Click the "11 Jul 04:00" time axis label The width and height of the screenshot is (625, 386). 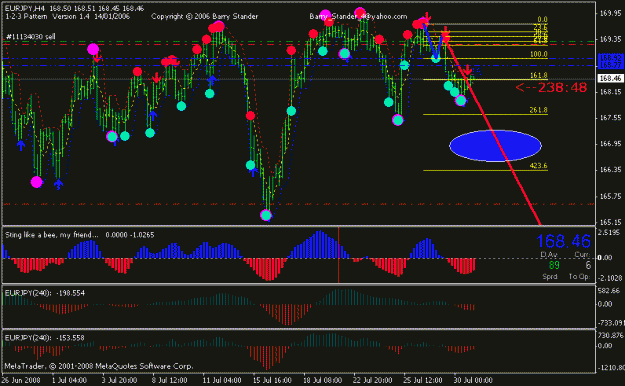222,380
